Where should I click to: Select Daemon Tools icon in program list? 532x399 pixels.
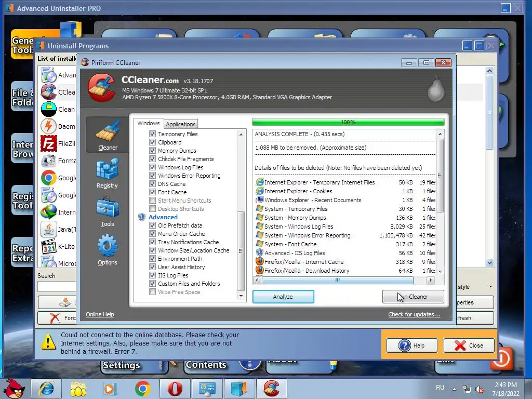pos(48,126)
